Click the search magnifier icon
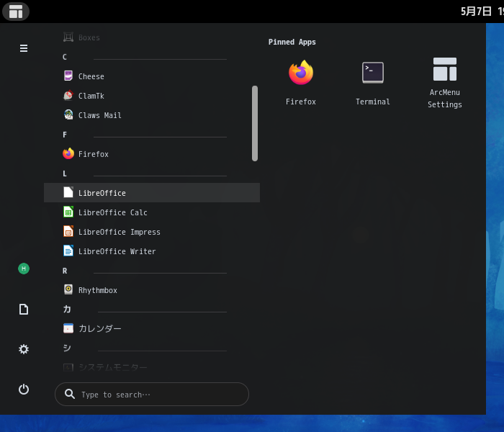This screenshot has width=504, height=432. (x=70, y=394)
